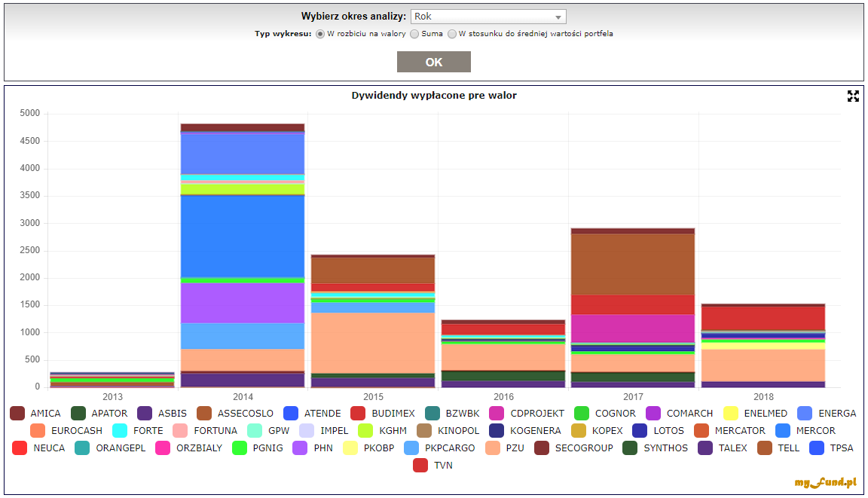Toggle IMPEL legend color swatch
The height and width of the screenshot is (498, 868).
coord(307,430)
